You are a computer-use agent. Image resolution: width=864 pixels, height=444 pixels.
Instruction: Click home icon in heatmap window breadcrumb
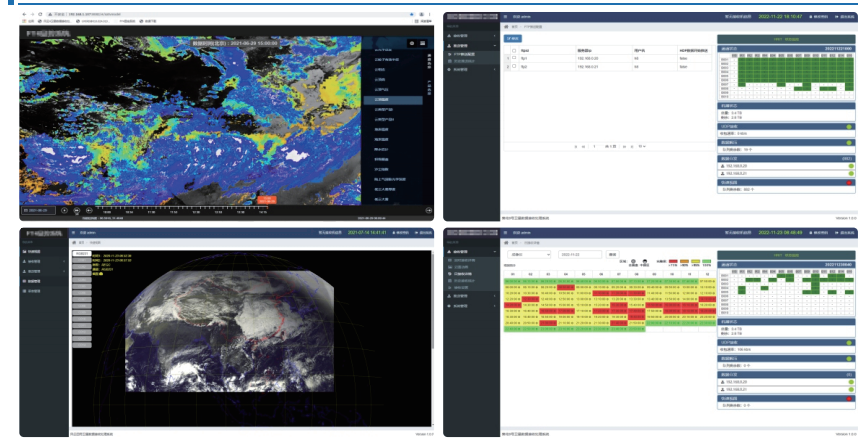[506, 242]
